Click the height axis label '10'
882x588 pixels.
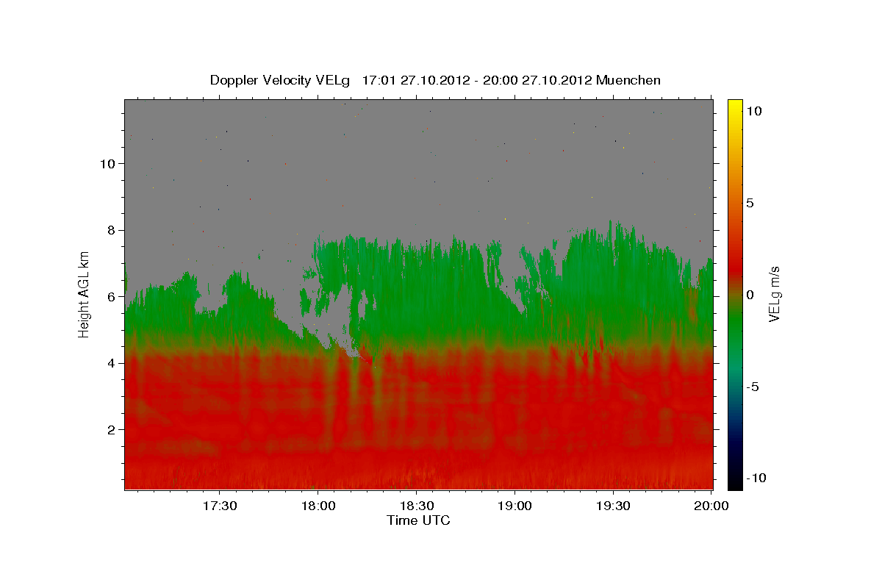coord(107,163)
